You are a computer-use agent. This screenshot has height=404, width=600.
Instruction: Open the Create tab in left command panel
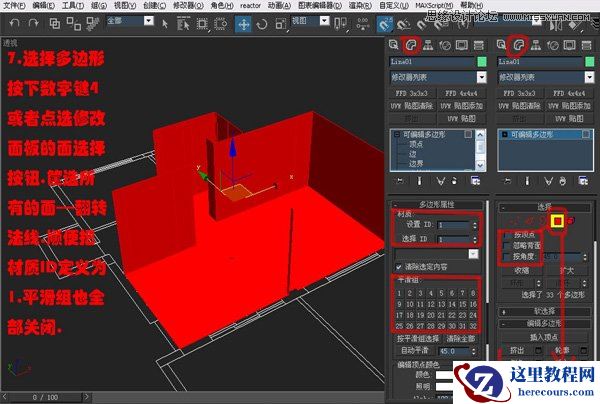[394, 45]
